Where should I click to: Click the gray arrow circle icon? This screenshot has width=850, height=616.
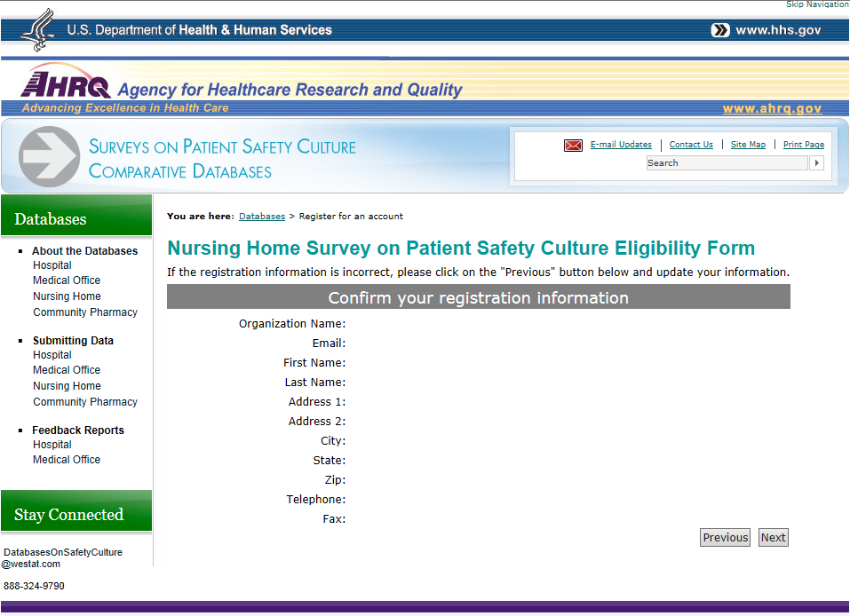pos(49,157)
